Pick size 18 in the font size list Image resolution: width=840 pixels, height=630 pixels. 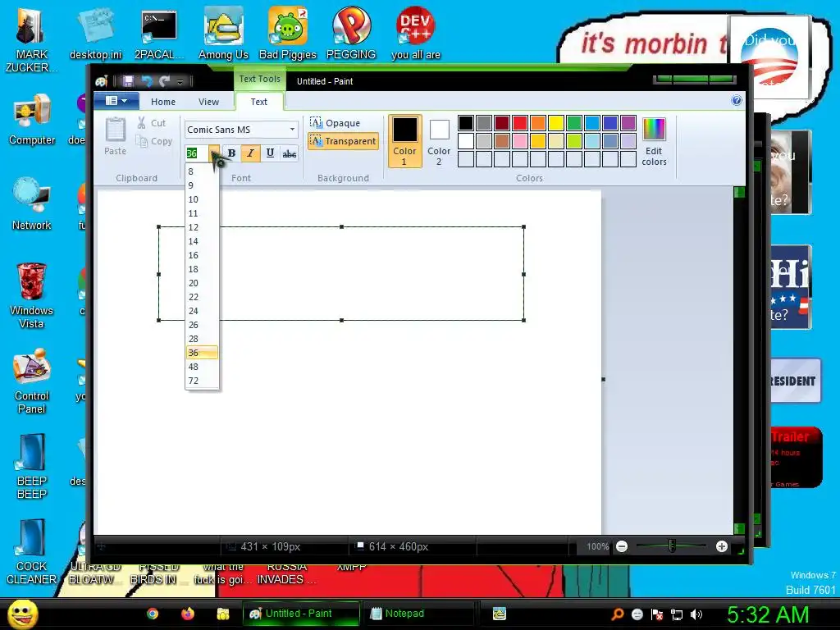202,269
